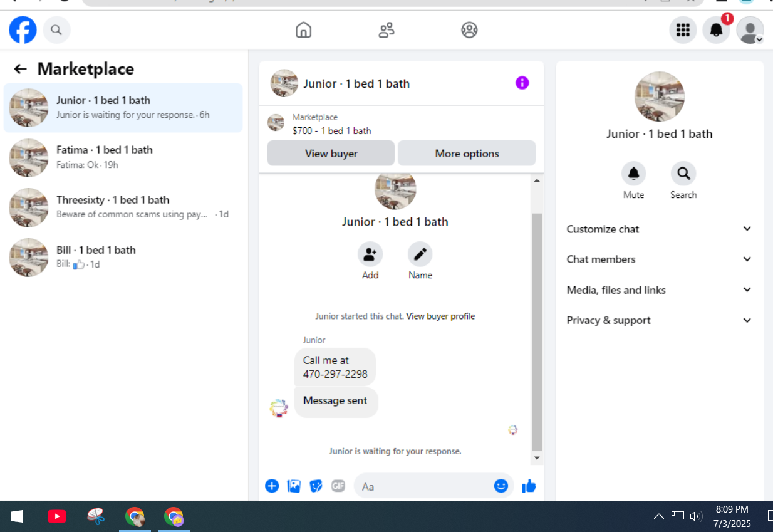Click conversation picture in right panel
The height and width of the screenshot is (532, 773).
[659, 96]
